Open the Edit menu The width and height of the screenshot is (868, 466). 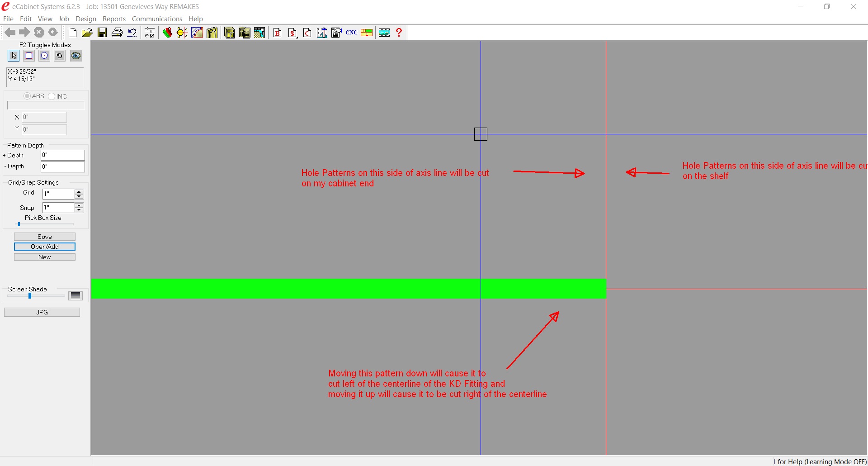point(25,19)
